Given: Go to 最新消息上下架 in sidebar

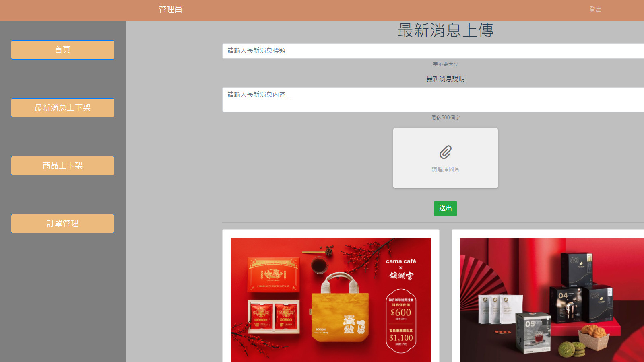Looking at the screenshot, I should click(62, 108).
